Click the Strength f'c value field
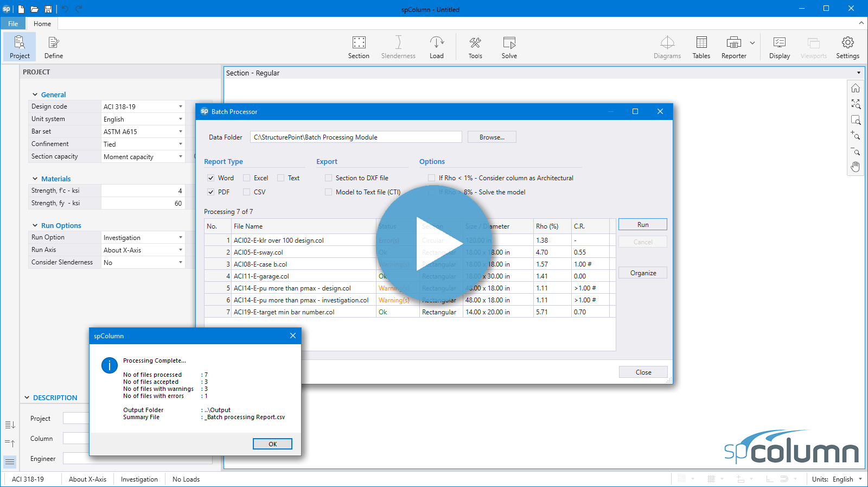This screenshot has width=868, height=487. 143,191
